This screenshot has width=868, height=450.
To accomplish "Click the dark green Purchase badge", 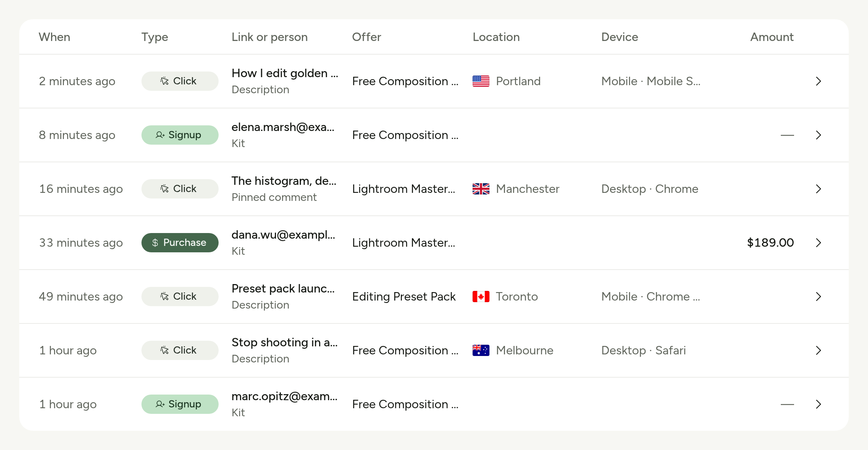I will coord(180,243).
